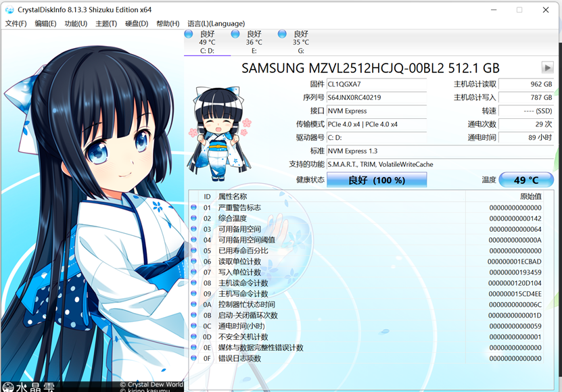Select the 0B 启动-关闭循环次数 attribute row
The image size is (562, 392).
coord(367,316)
